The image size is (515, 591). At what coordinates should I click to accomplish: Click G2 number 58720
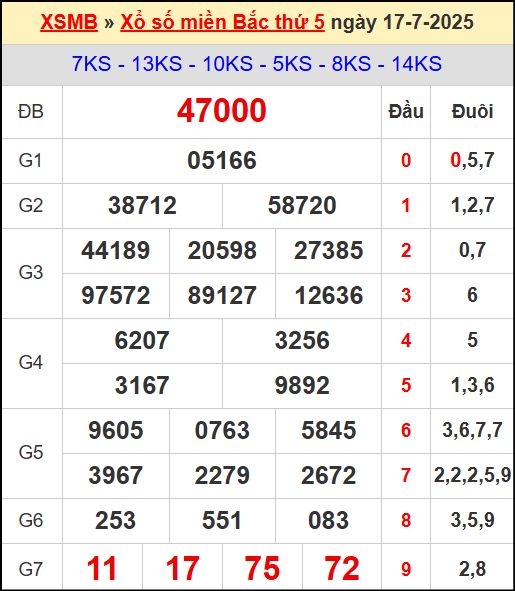[x=302, y=205]
